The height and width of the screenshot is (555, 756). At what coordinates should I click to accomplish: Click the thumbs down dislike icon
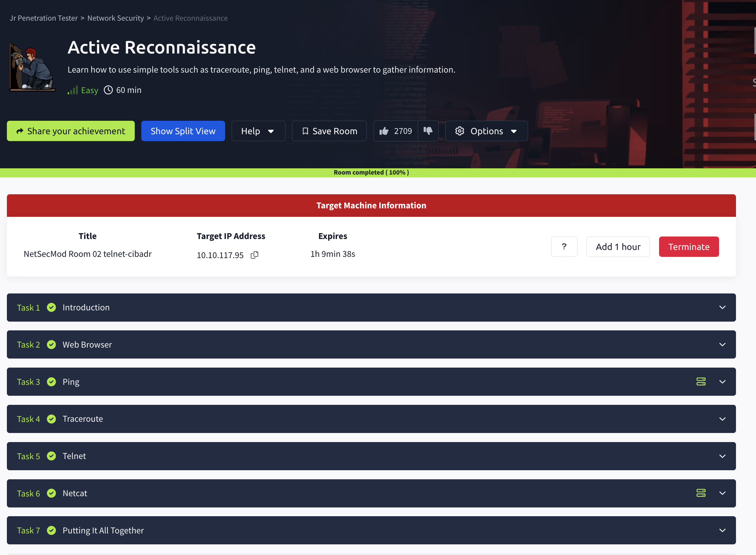tap(428, 131)
